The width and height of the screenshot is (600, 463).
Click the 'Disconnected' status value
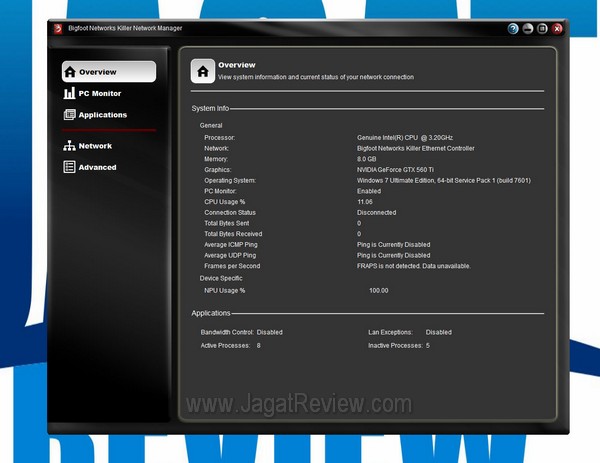point(377,212)
